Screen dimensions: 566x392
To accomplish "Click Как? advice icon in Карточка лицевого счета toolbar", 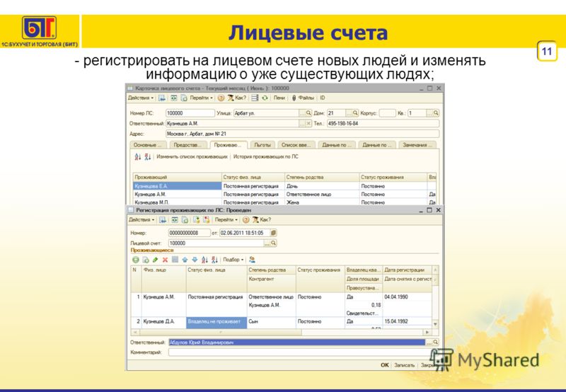I will point(237,98).
